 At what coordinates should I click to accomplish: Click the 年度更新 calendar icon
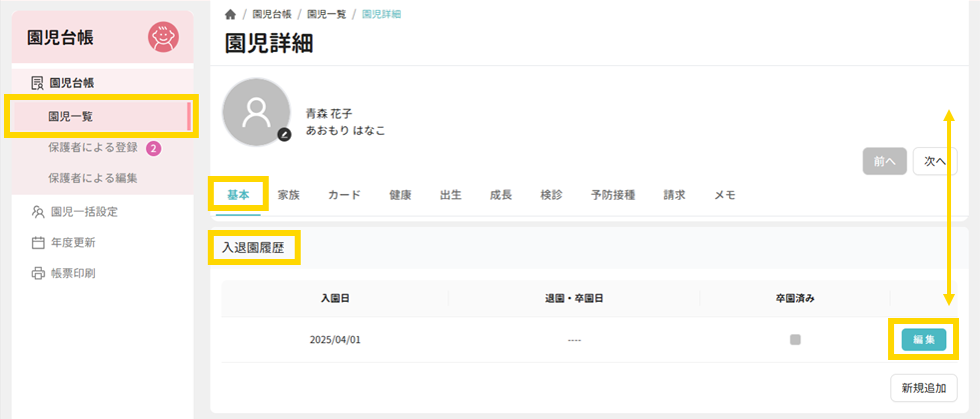38,242
